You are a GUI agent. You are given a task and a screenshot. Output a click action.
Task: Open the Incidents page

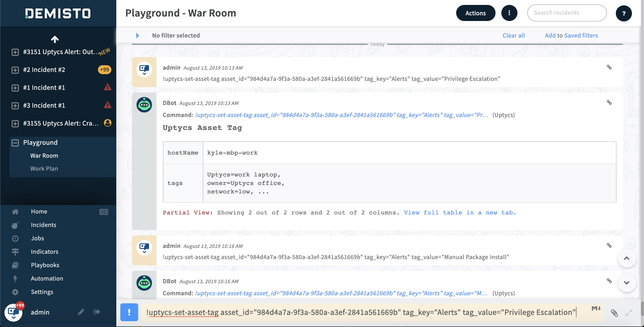coord(44,225)
